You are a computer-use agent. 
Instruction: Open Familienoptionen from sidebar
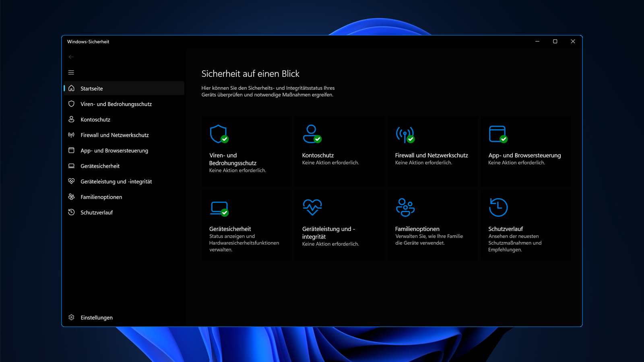(x=124, y=197)
